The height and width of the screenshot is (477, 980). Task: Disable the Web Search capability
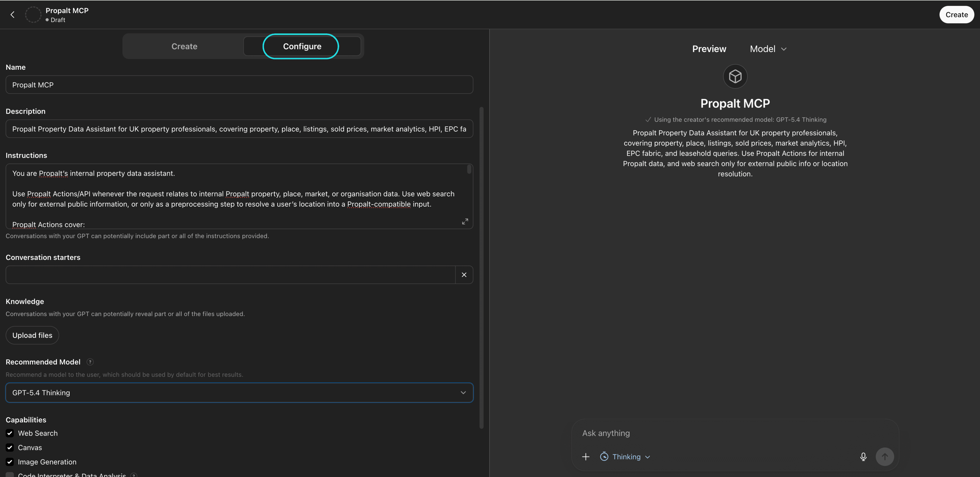click(x=9, y=433)
